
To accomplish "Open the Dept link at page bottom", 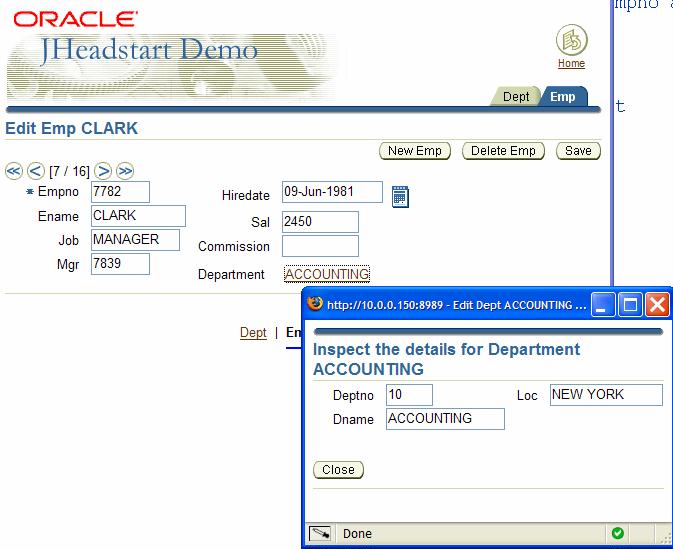I will click(x=253, y=333).
